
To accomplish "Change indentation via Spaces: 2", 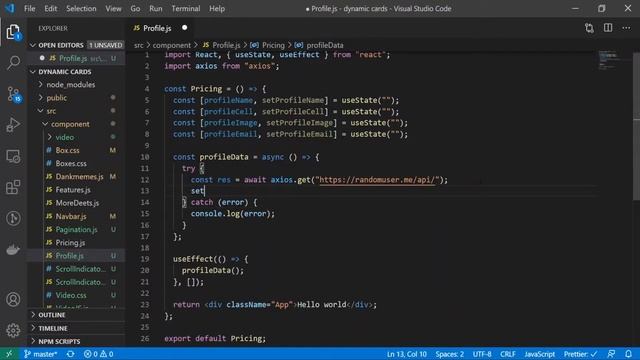I will [449, 354].
